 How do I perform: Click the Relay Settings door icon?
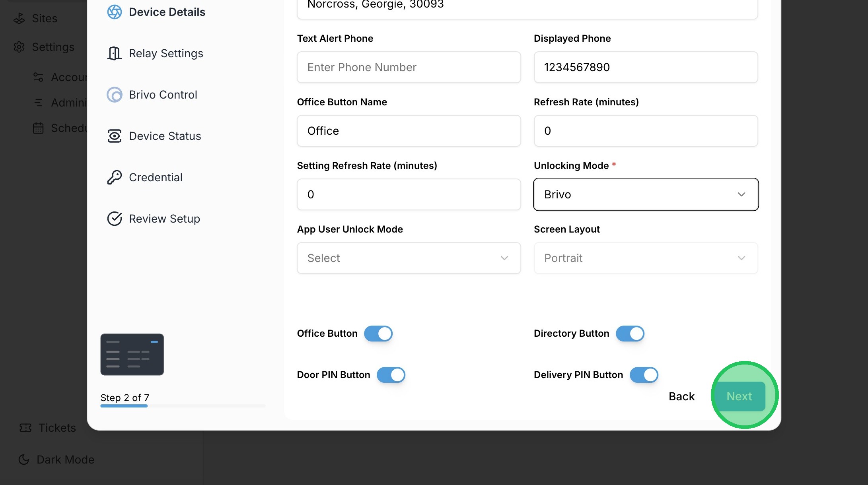(x=115, y=53)
